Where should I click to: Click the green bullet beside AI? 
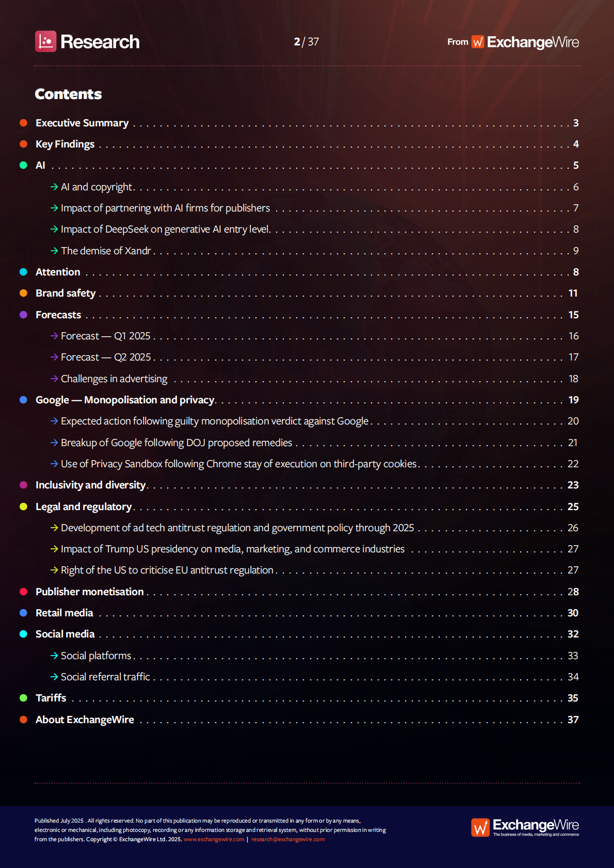[23, 165]
